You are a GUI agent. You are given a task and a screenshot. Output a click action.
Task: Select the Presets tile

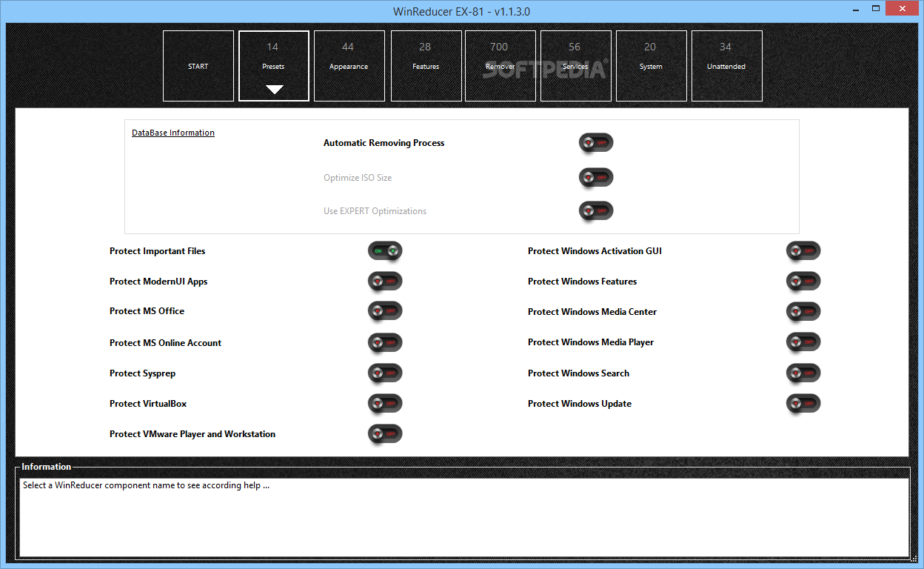274,66
